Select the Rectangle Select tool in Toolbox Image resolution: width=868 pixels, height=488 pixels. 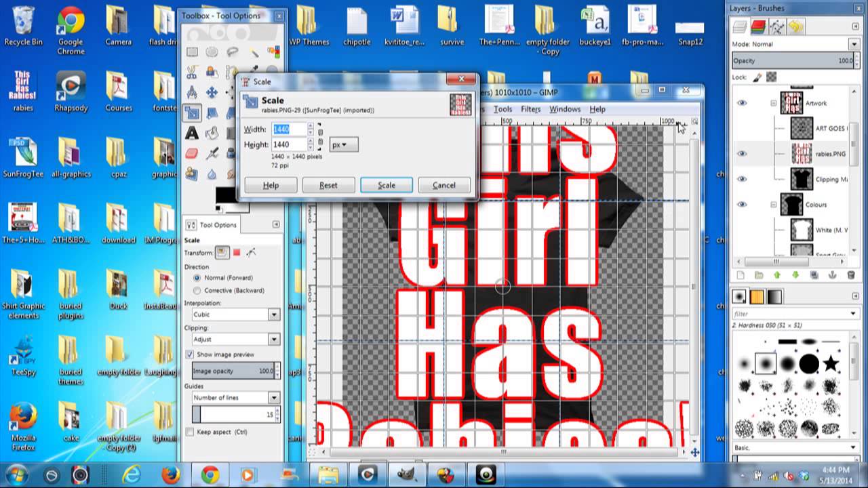[192, 52]
